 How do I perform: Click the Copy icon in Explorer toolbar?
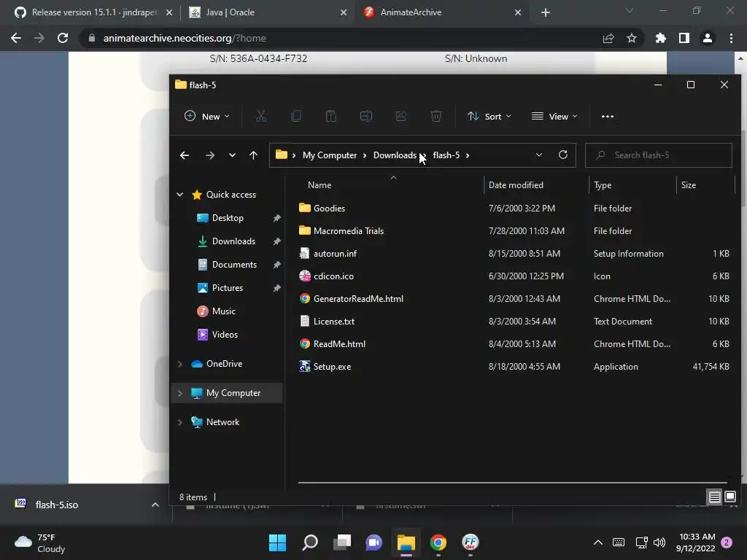pos(296,116)
